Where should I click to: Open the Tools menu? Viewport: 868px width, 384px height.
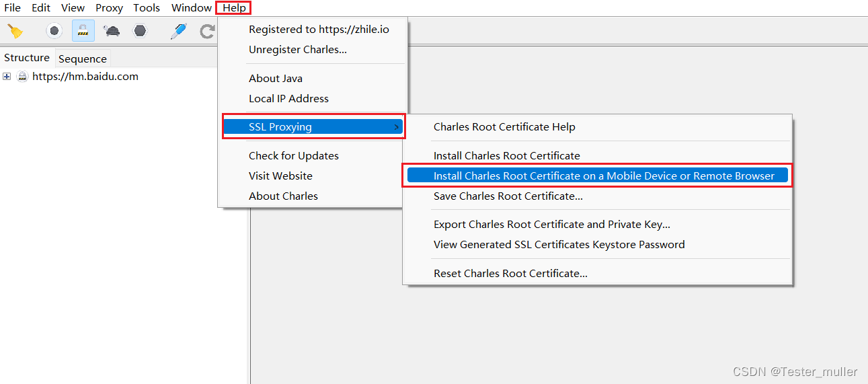[x=147, y=8]
